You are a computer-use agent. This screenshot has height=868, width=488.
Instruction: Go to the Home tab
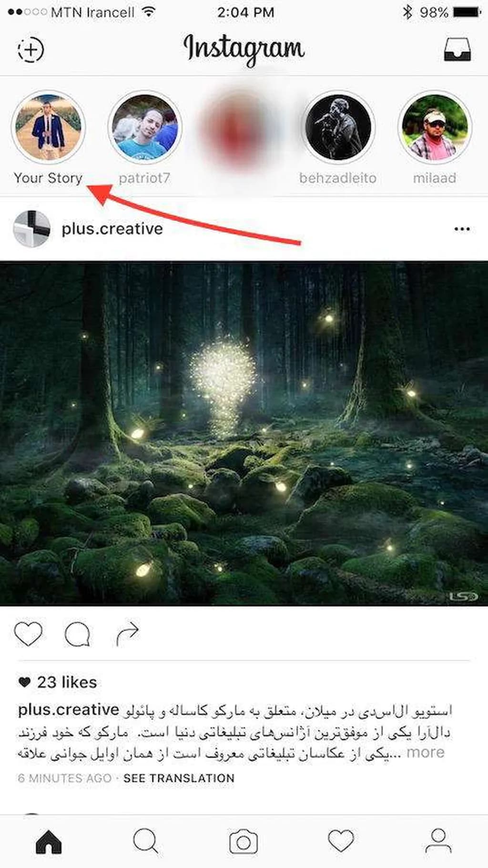click(49, 842)
